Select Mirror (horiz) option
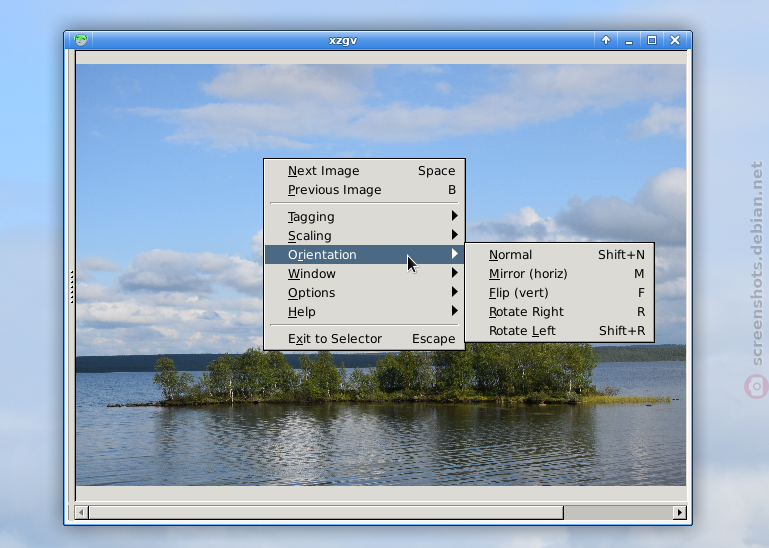The height and width of the screenshot is (548, 769). [x=560, y=274]
